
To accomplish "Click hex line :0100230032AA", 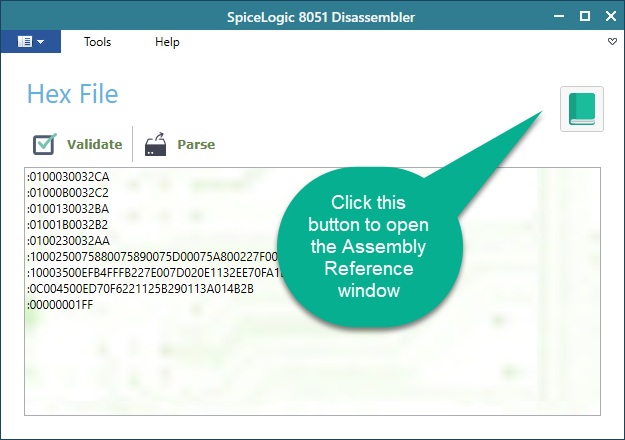I will point(68,240).
